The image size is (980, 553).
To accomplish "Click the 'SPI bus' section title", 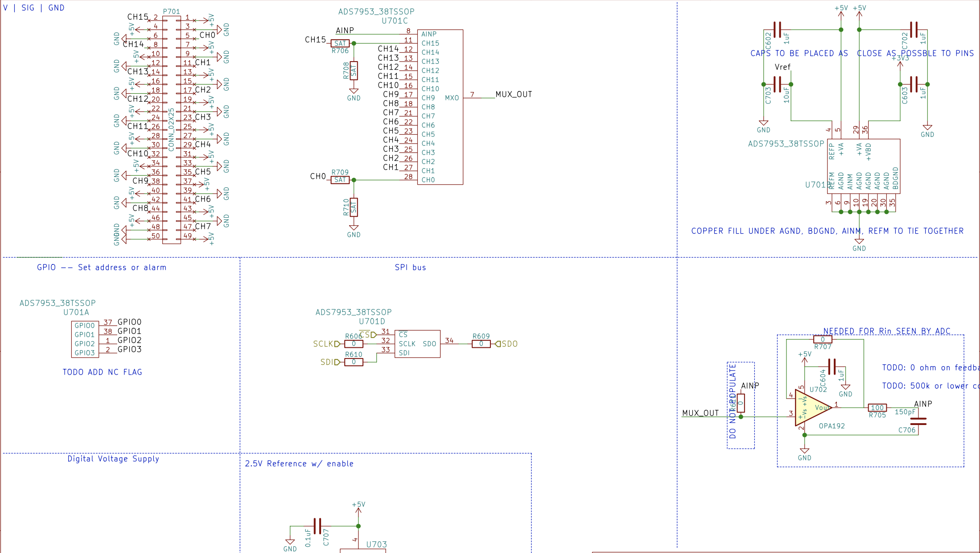I will tap(410, 268).
